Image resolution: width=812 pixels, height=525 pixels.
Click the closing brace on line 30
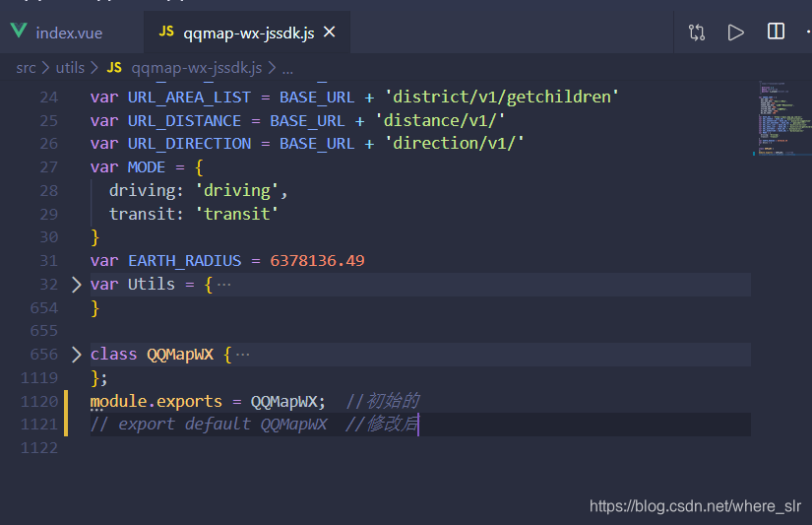pyautogui.click(x=94, y=238)
